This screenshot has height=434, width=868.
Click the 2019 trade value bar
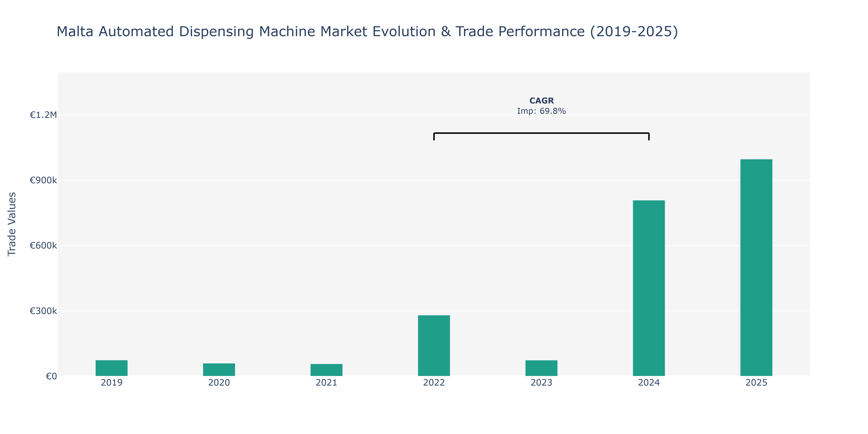click(x=112, y=368)
